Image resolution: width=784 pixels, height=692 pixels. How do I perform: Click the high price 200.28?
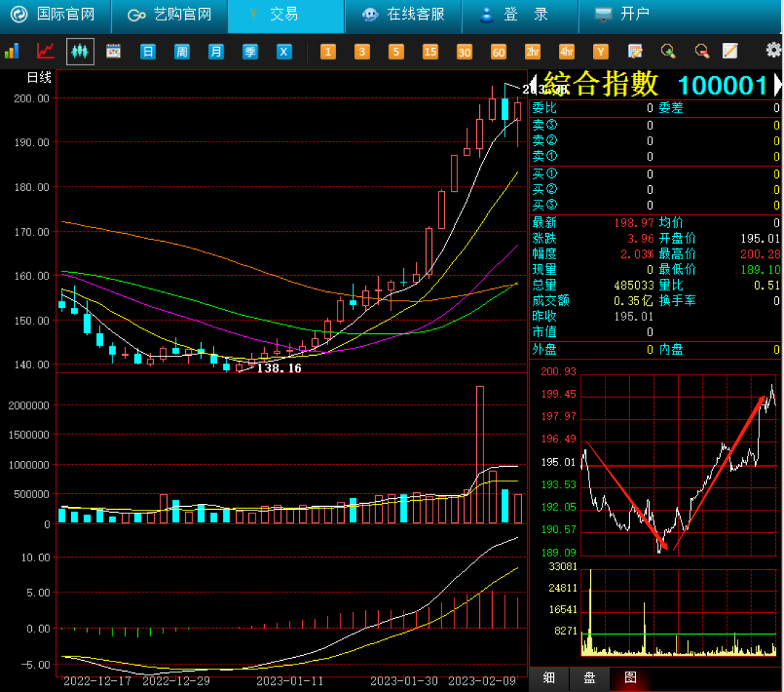coord(760,254)
